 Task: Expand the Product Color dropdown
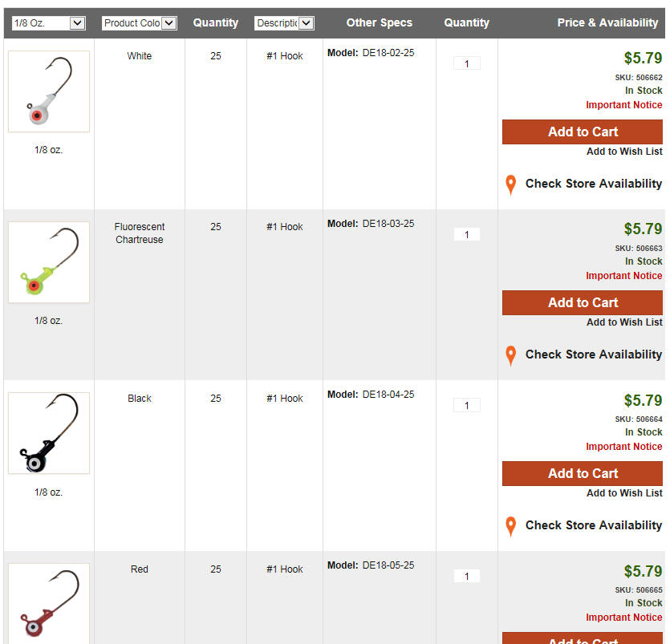(140, 23)
